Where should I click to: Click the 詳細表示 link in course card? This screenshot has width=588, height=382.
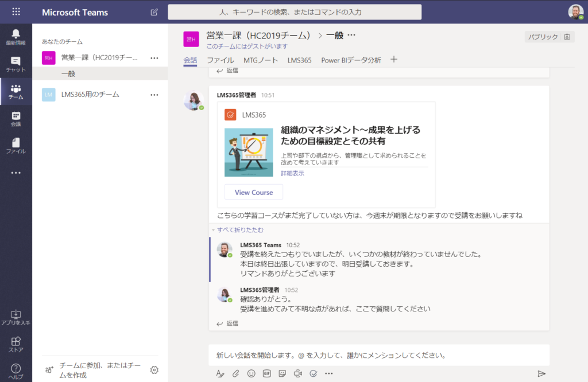292,173
